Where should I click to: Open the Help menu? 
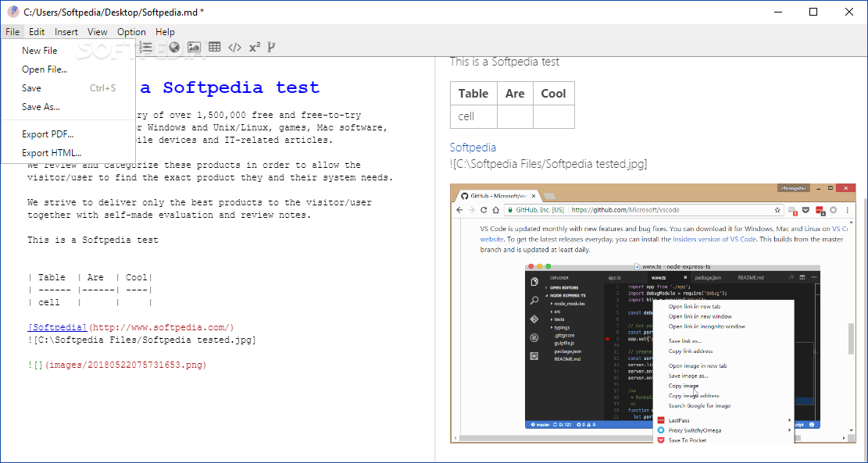pos(165,32)
